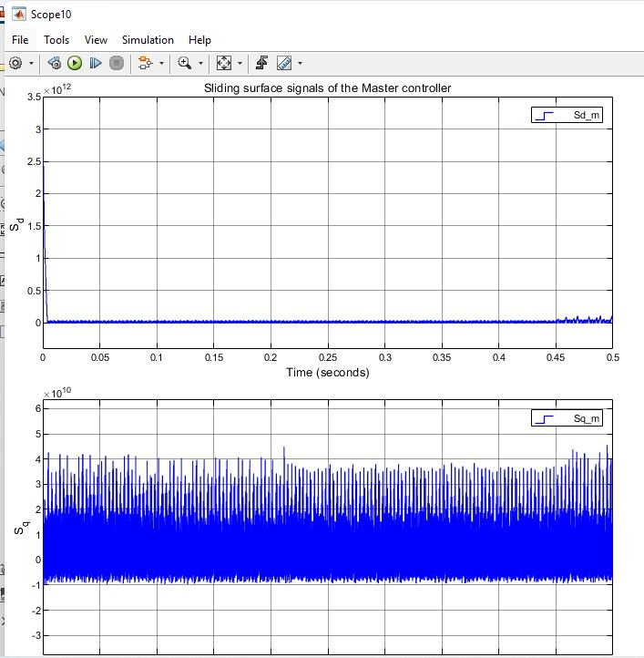Open the scope Configuration Properties gear
The height and width of the screenshot is (658, 644).
pyautogui.click(x=15, y=63)
